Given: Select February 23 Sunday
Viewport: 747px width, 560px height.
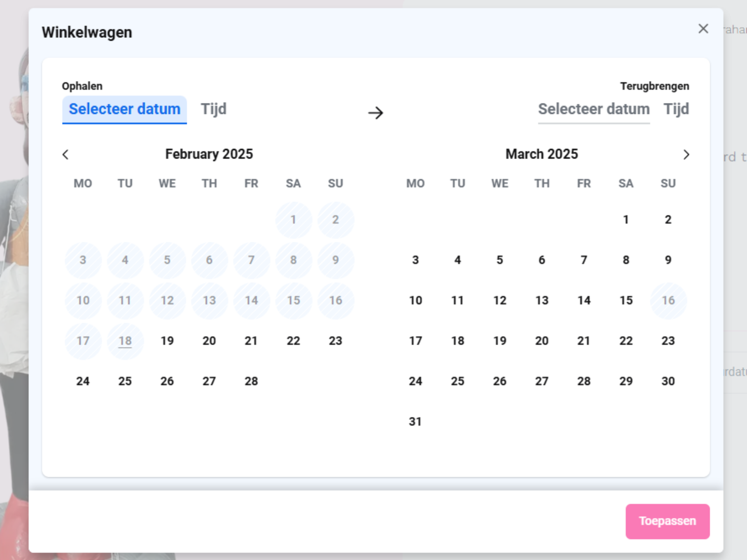Looking at the screenshot, I should pos(335,341).
